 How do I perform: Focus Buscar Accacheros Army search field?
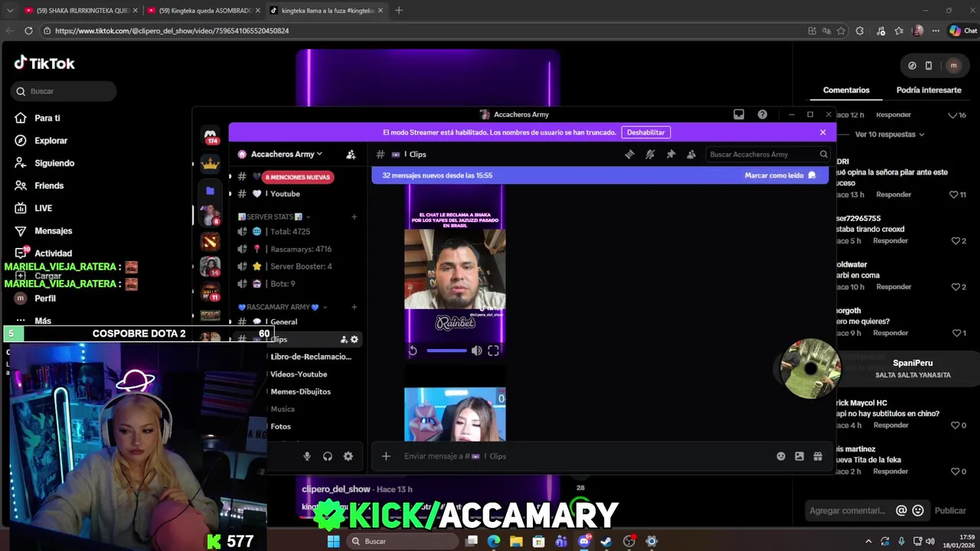click(x=766, y=154)
